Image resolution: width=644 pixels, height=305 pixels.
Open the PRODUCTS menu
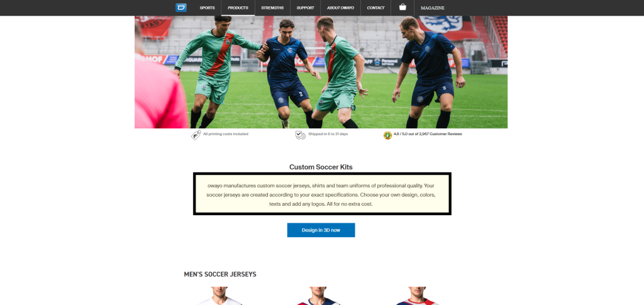point(238,8)
